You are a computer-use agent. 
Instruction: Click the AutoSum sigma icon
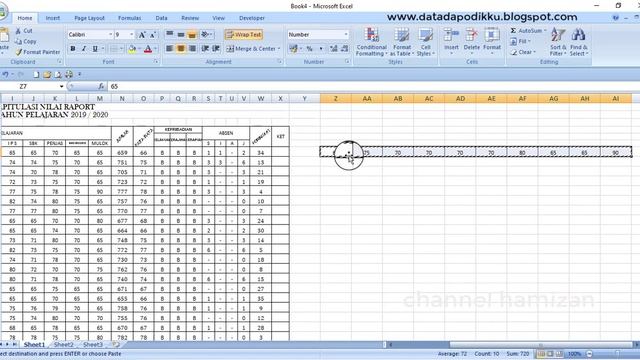click(513, 31)
